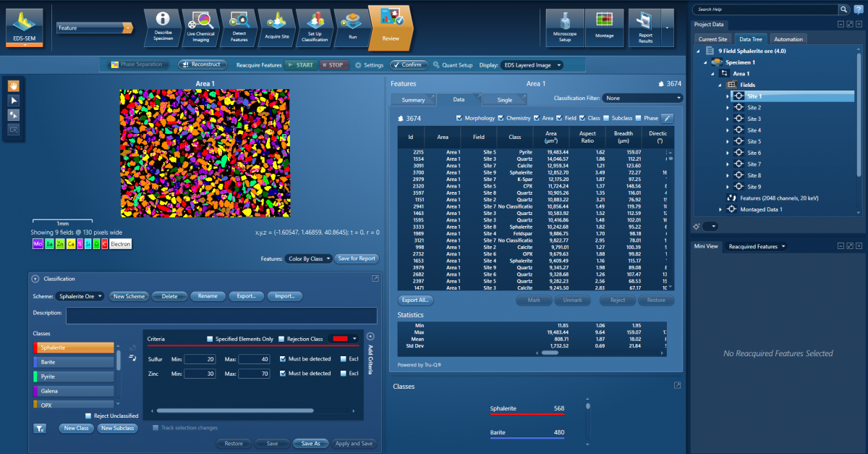Click the pencil edit icon beside Phase

pos(667,117)
